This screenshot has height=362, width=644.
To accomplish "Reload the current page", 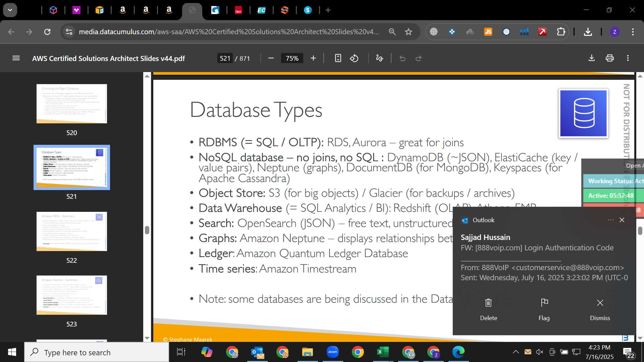I will [47, 32].
